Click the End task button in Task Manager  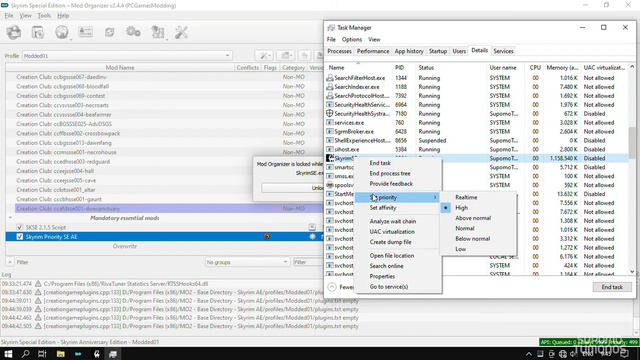coord(612,287)
